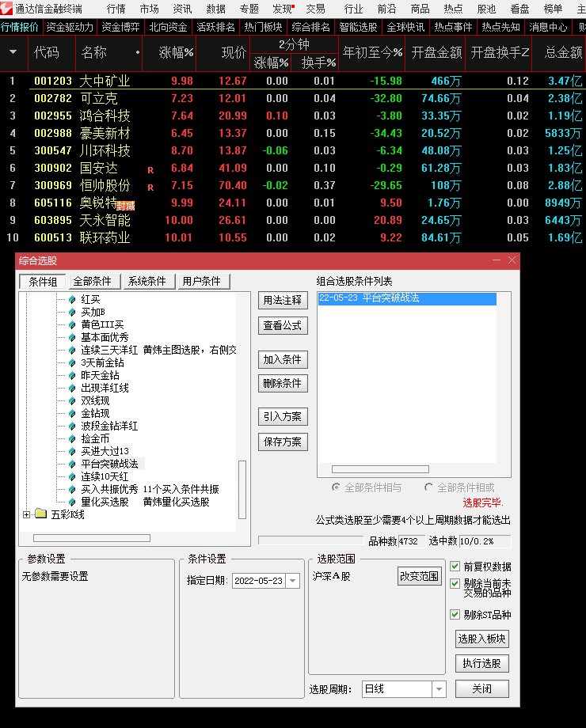Click the diamond icon beside 金钻现
The height and width of the screenshot is (728, 586).
click(72, 413)
